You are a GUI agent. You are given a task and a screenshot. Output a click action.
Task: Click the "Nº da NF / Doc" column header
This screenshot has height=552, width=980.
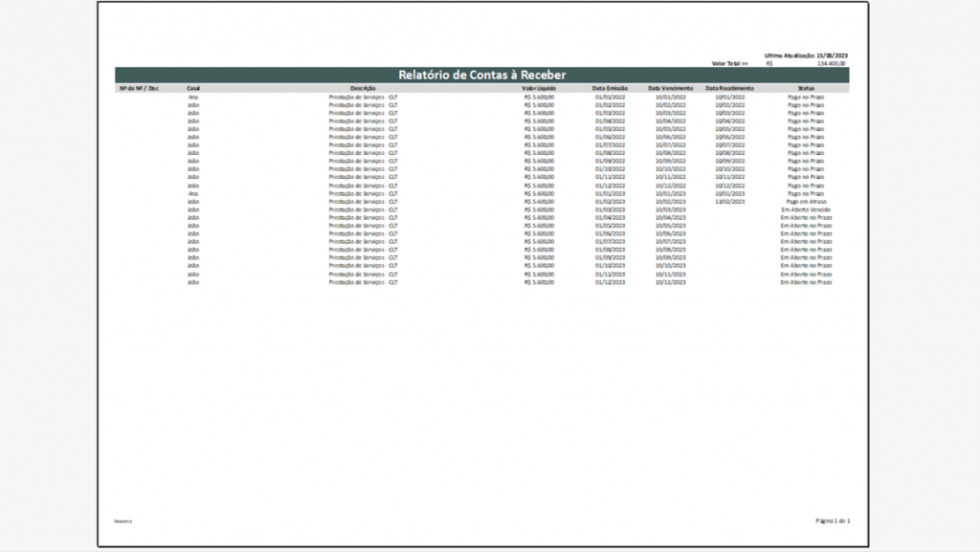139,89
